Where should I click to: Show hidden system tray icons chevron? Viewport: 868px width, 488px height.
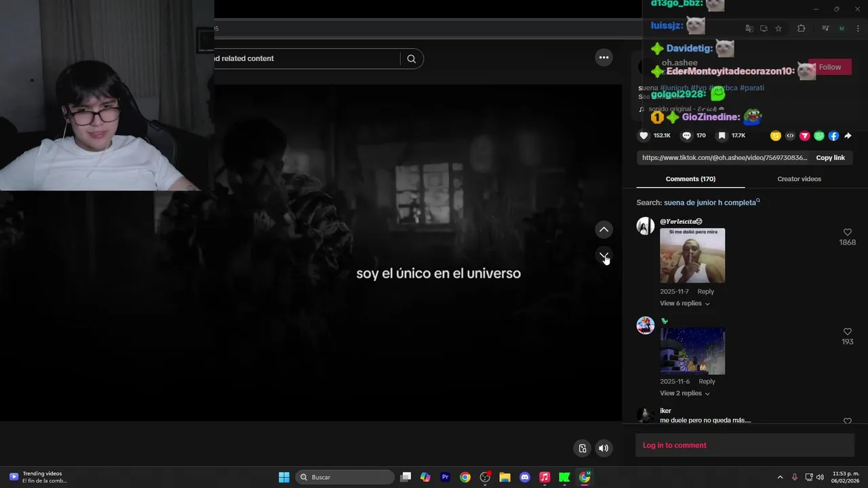pyautogui.click(x=780, y=477)
